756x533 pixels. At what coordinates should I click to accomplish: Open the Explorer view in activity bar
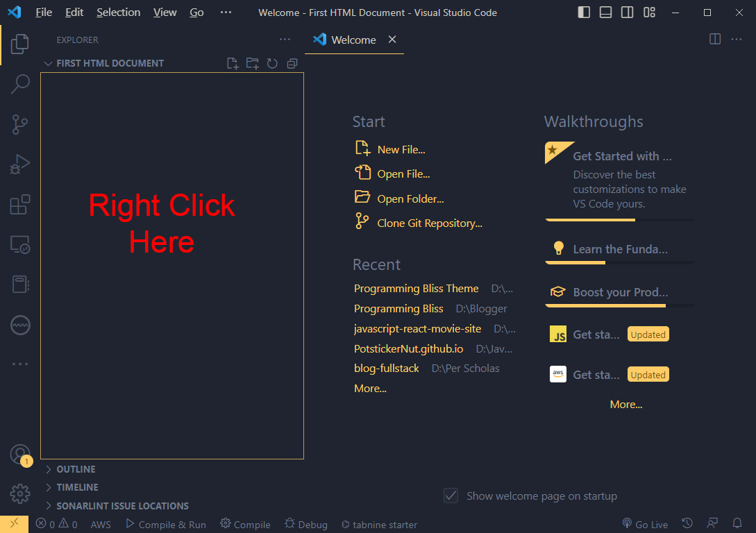click(x=19, y=44)
